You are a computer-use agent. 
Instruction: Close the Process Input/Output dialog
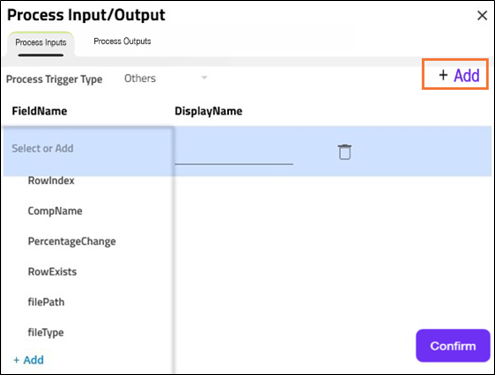[482, 15]
